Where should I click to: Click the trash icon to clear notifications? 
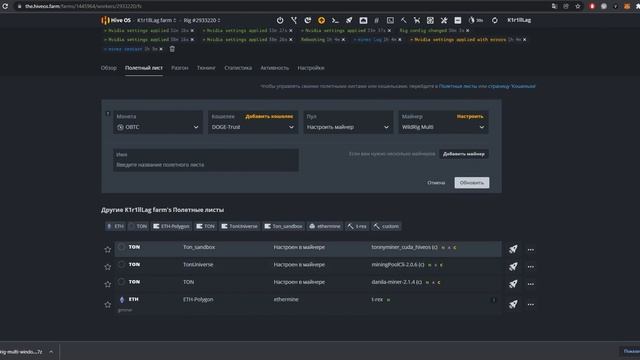click(172, 49)
